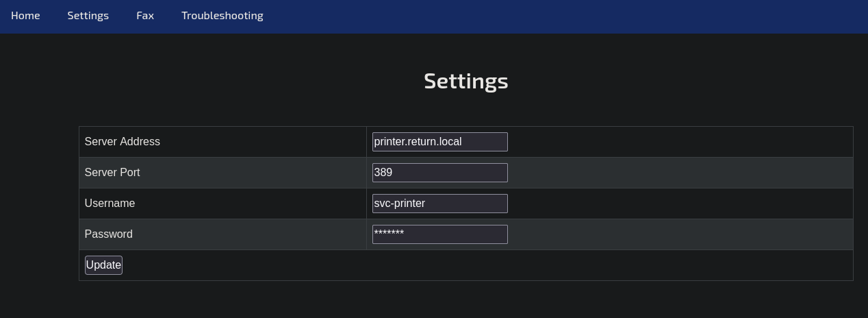The width and height of the screenshot is (868, 318).
Task: Click the Password row label
Action: tap(108, 234)
